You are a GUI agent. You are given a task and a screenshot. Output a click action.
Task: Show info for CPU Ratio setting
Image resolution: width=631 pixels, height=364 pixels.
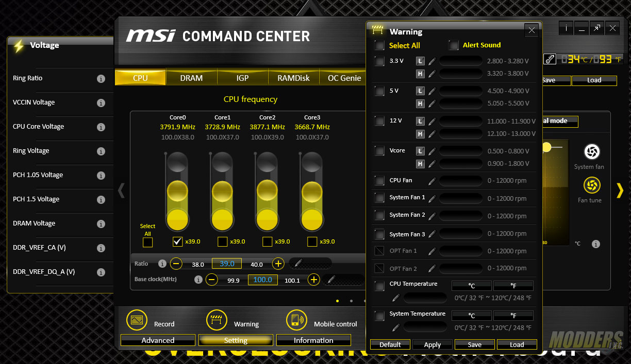point(162,264)
